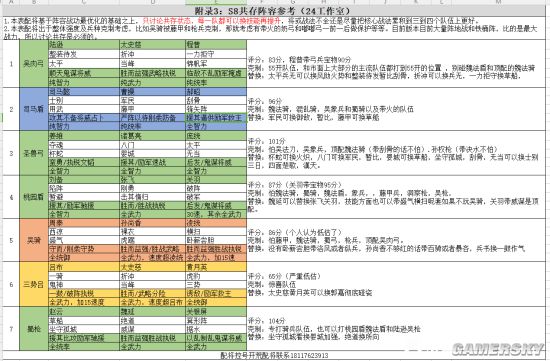The width and height of the screenshot is (550, 361).
Task: Click the skill cell 士别
Action: (x=84, y=100)
